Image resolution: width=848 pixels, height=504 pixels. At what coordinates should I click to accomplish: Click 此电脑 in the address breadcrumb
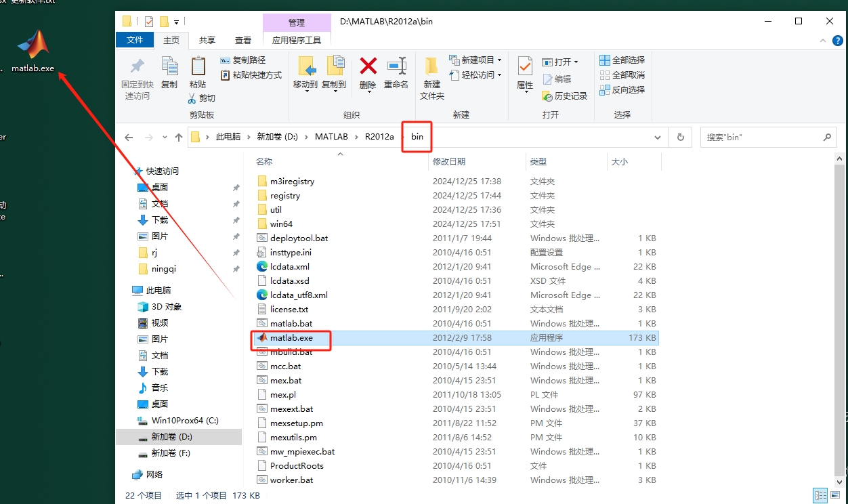point(228,137)
